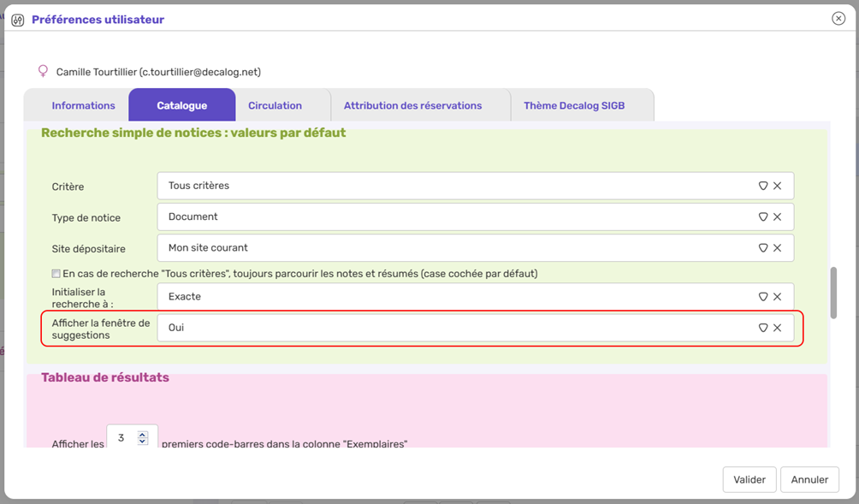Decrease the number of displayed code-barres
The width and height of the screenshot is (859, 504).
click(x=143, y=442)
